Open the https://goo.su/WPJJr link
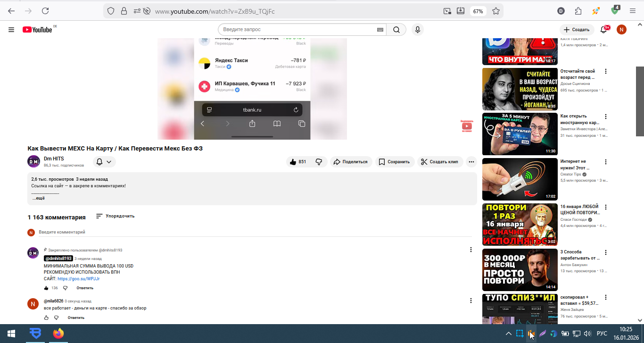The height and width of the screenshot is (343, 644). (x=79, y=279)
